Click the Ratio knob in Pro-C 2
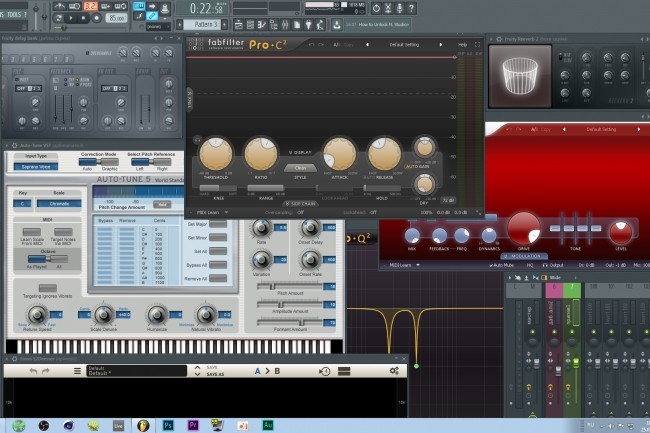The width and height of the screenshot is (650, 433). tap(261, 154)
